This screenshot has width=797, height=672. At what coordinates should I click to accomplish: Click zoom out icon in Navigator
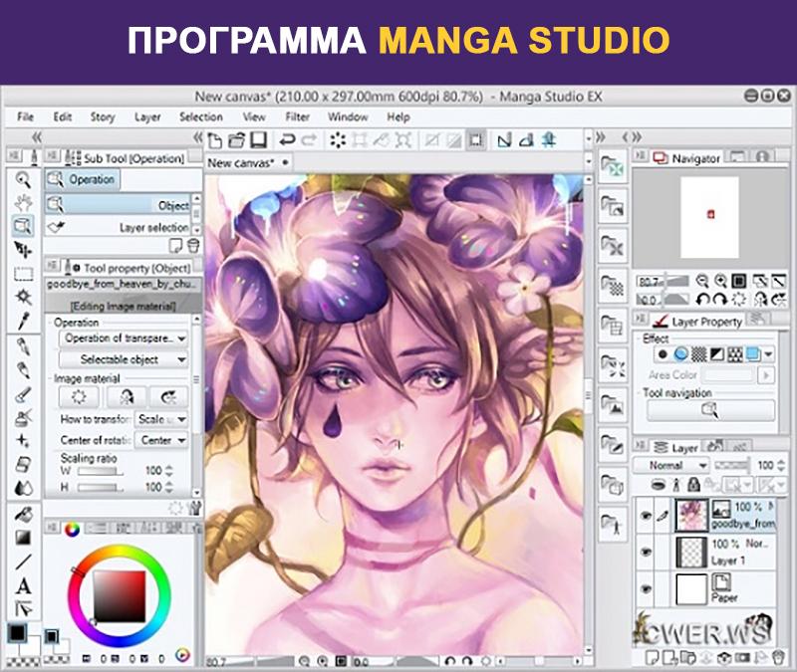[702, 281]
